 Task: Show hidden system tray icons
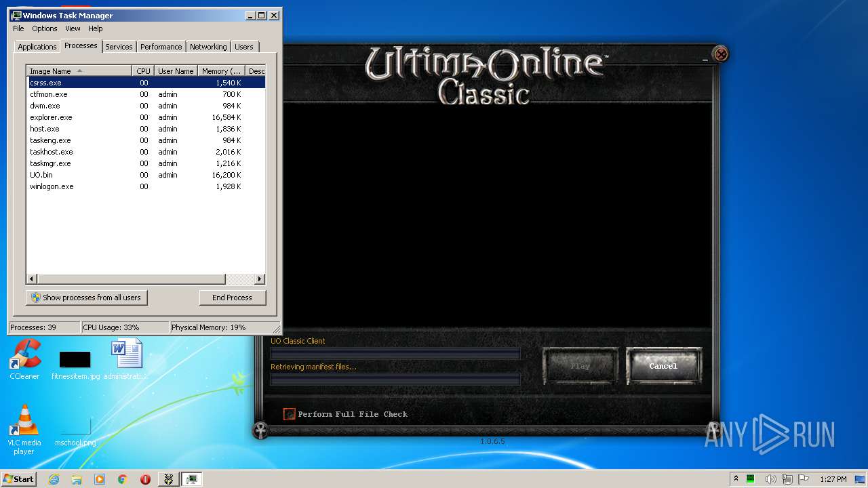(736, 479)
